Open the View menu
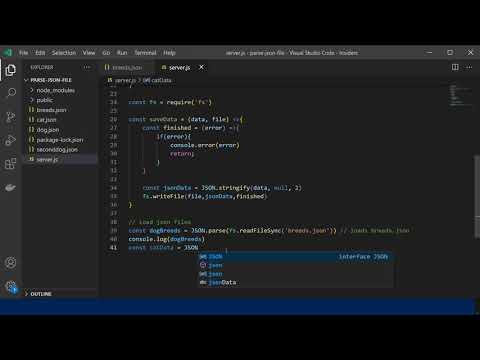Image resolution: width=480 pixels, height=360 pixels. [89, 53]
